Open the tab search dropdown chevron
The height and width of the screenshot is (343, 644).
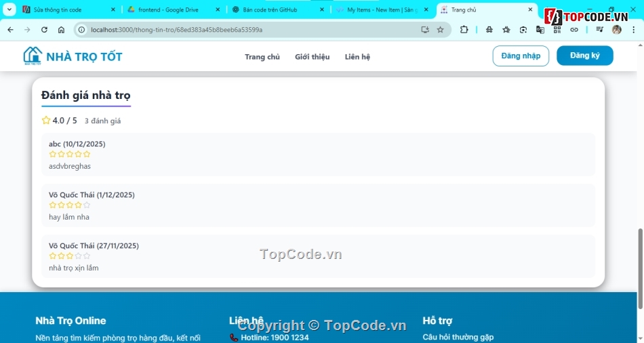pyautogui.click(x=9, y=9)
